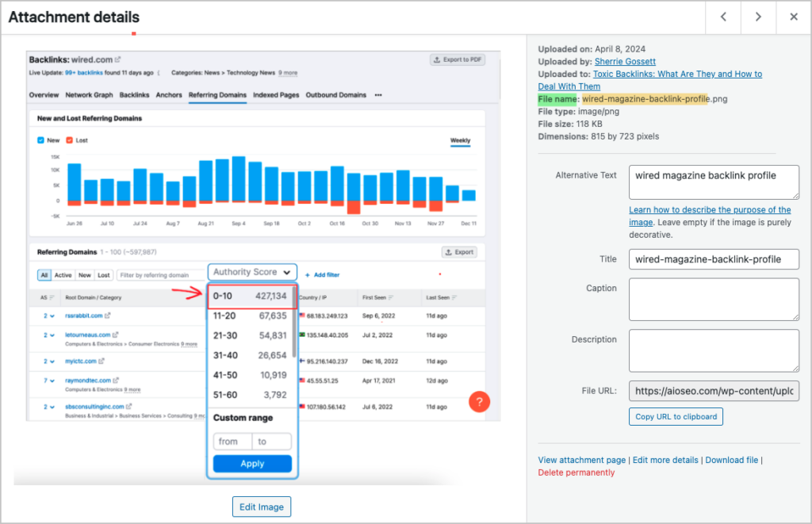Copy URL to clipboard button
The width and height of the screenshot is (812, 524).
coord(676,417)
